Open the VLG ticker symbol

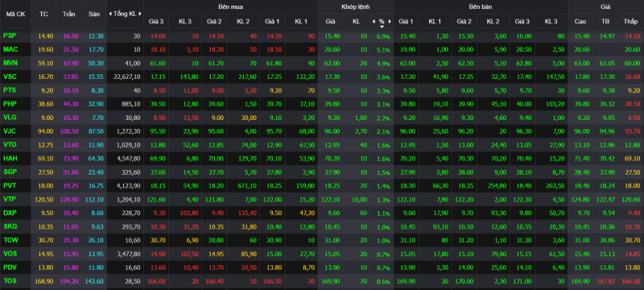(x=10, y=117)
